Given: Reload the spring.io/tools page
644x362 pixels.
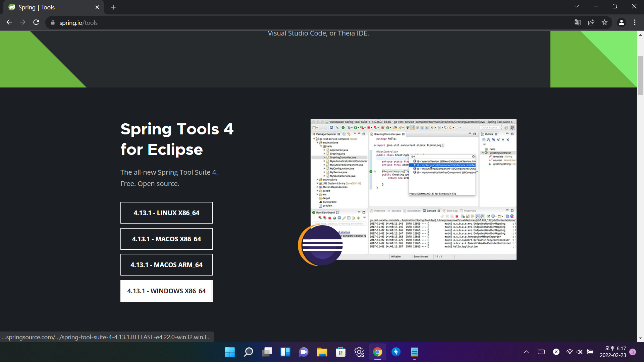Looking at the screenshot, I should [36, 22].
